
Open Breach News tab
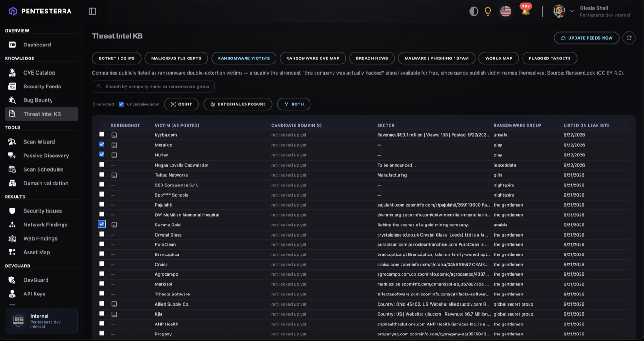pyautogui.click(x=372, y=58)
